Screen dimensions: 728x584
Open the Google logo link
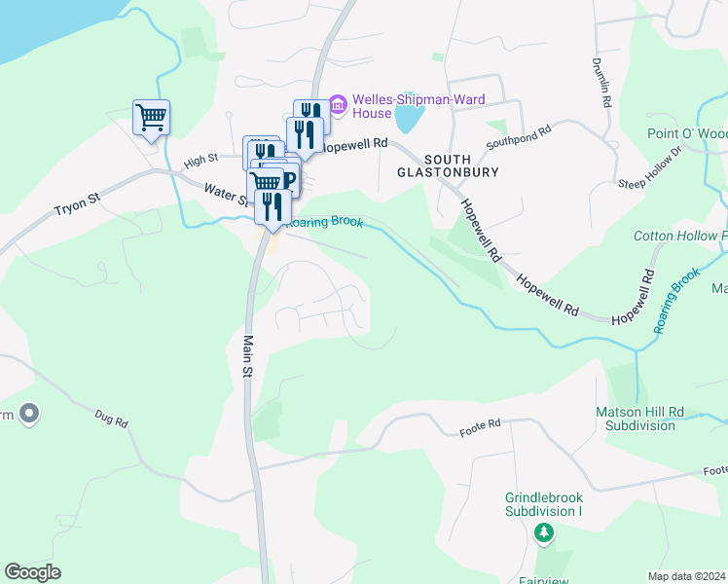[x=33, y=572]
